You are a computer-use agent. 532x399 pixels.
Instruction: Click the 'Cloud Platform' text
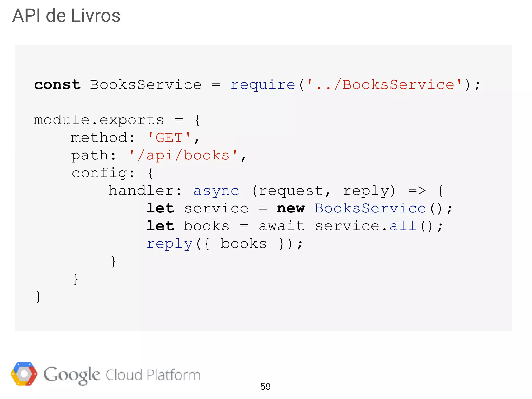click(x=153, y=375)
